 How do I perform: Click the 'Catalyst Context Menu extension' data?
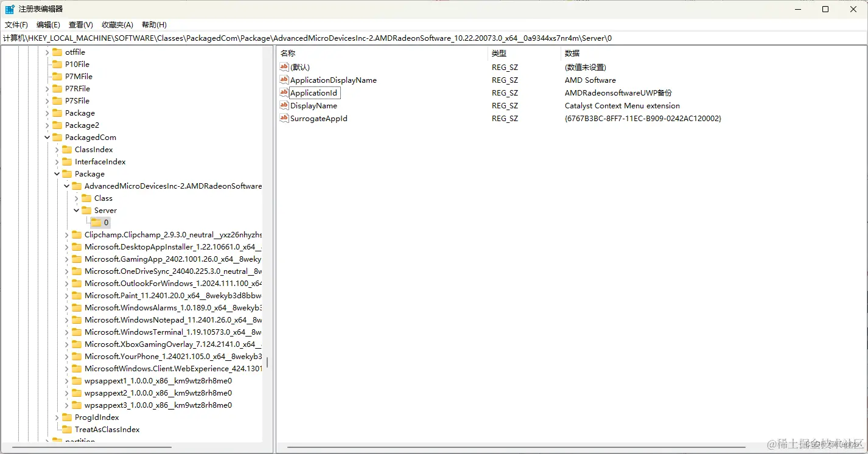[x=622, y=106]
